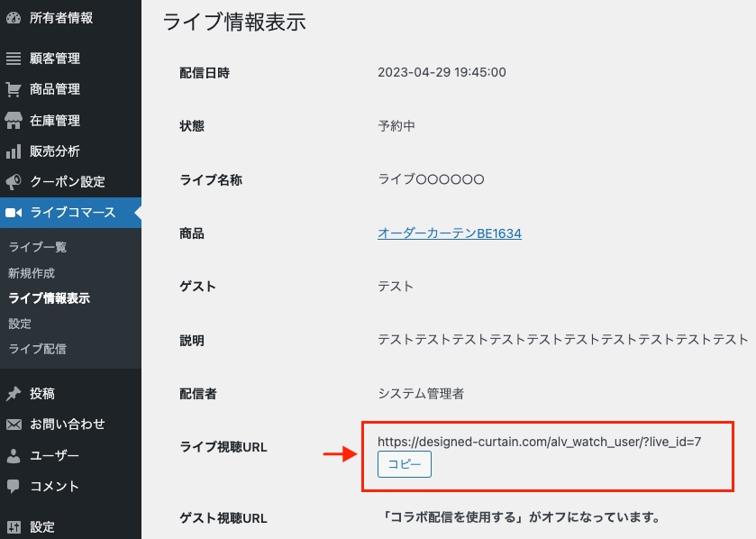Click the pushpin icon beside 投稿
The width and height of the screenshot is (756, 539).
(x=14, y=394)
